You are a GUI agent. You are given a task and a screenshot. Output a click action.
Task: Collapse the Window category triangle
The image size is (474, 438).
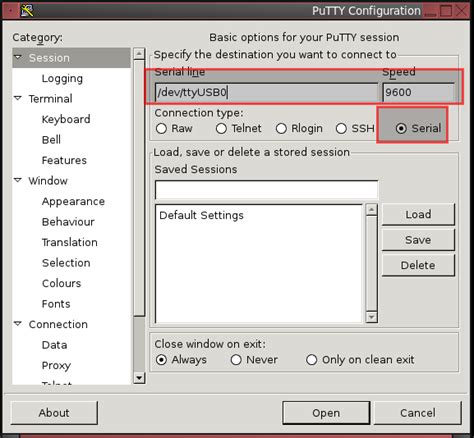pos(18,180)
